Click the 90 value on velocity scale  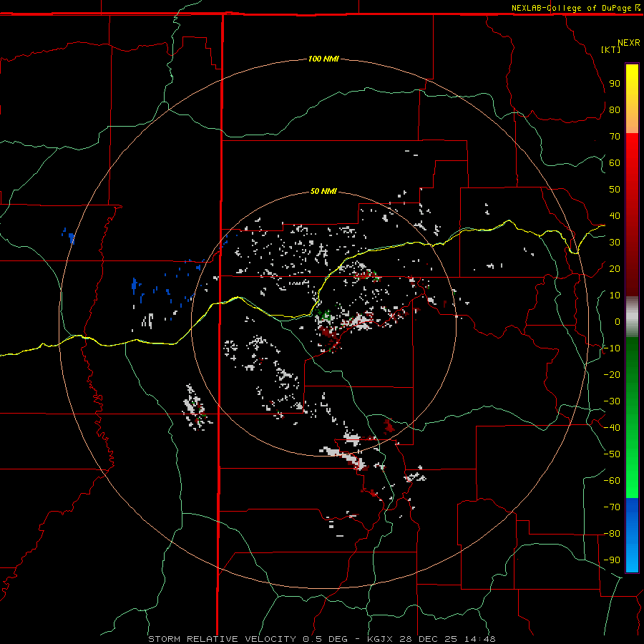coord(615,84)
